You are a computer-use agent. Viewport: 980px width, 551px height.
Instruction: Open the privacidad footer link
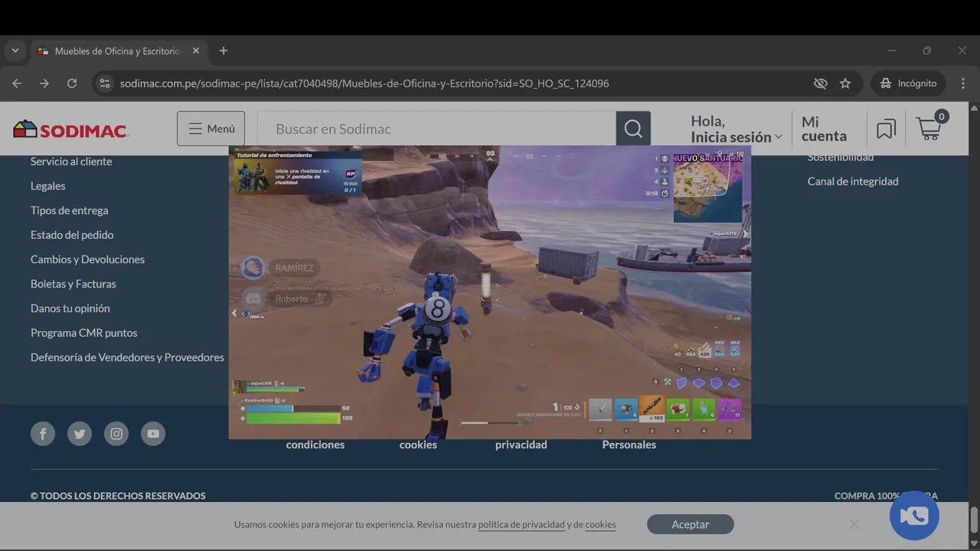click(x=521, y=445)
